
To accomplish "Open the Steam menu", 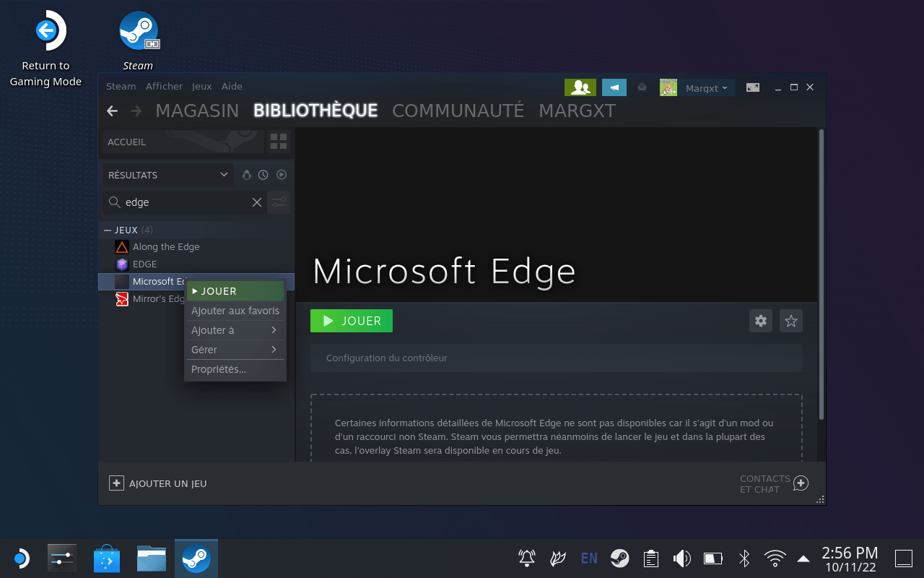I will coord(121,86).
